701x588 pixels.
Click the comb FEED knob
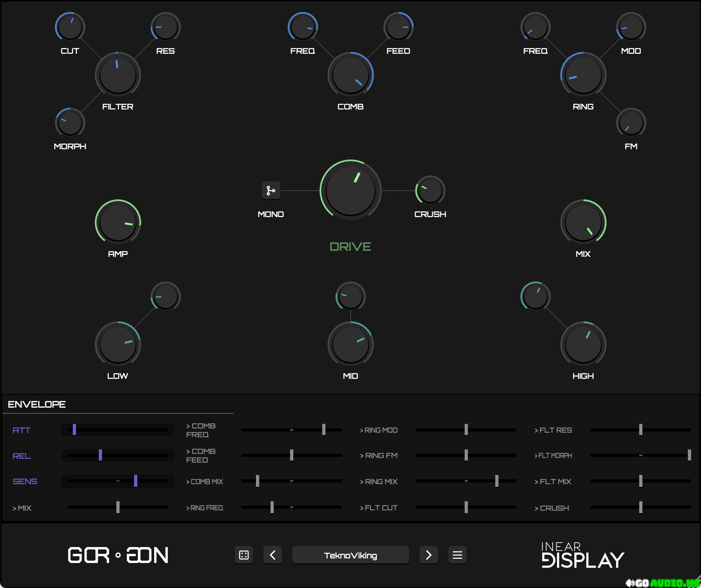[x=398, y=27]
